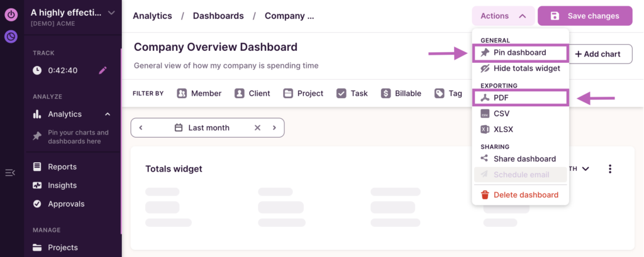Screen dimensions: 644x257
Task: Clear the Last month date filter
Action: coord(257,128)
